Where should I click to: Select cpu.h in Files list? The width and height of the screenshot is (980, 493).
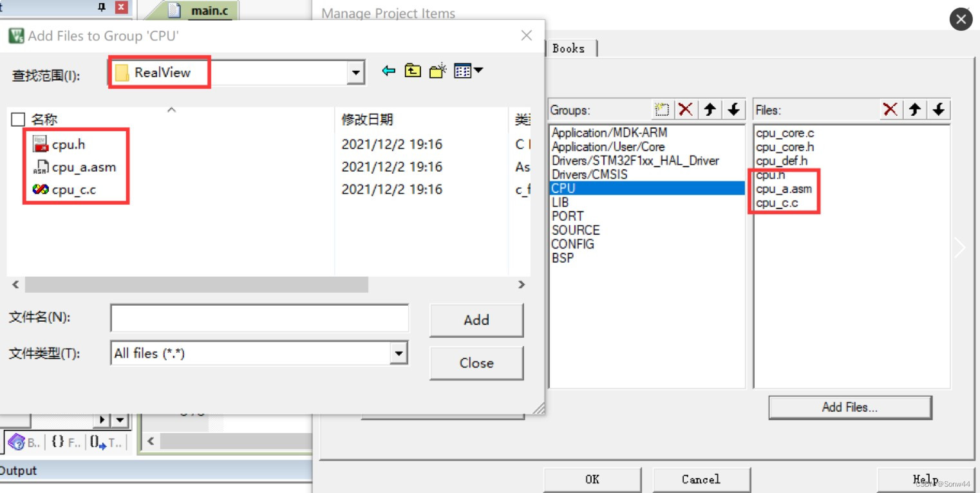pyautogui.click(x=770, y=175)
